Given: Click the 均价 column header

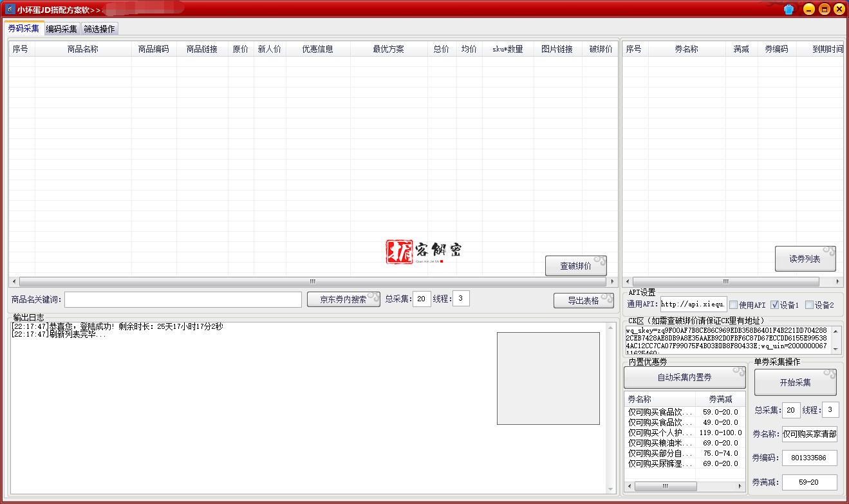Looking at the screenshot, I should tap(469, 49).
